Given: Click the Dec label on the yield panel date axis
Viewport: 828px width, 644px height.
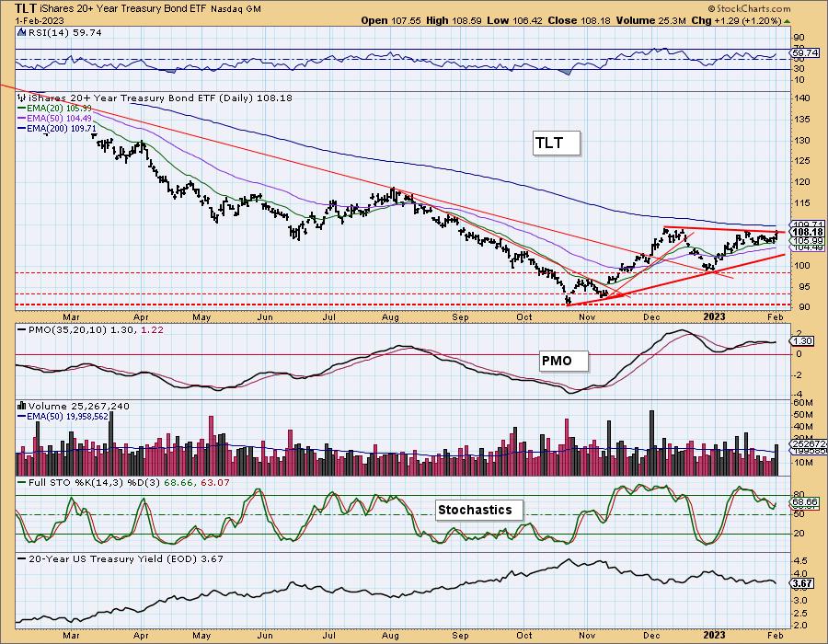Looking at the screenshot, I should pyautogui.click(x=651, y=636).
